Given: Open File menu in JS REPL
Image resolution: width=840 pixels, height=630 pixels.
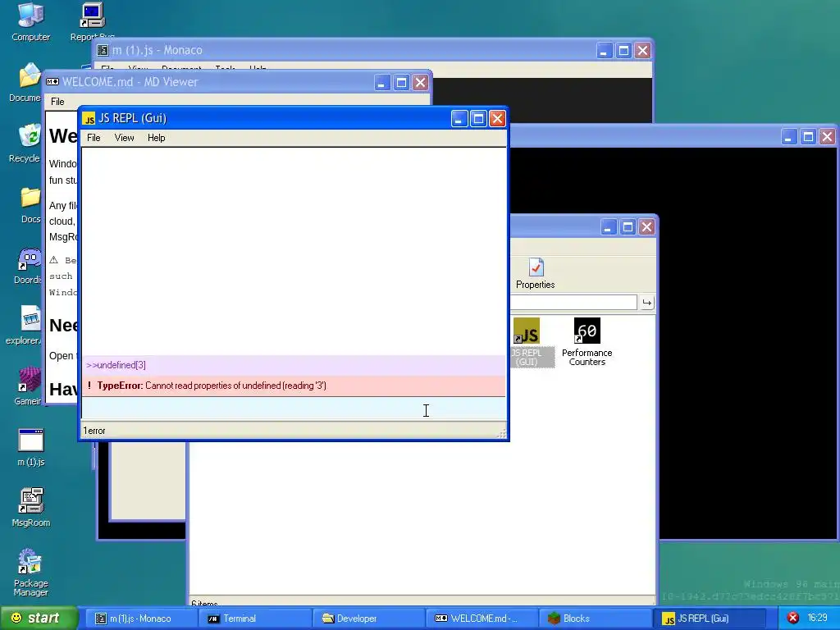Looking at the screenshot, I should tap(94, 138).
